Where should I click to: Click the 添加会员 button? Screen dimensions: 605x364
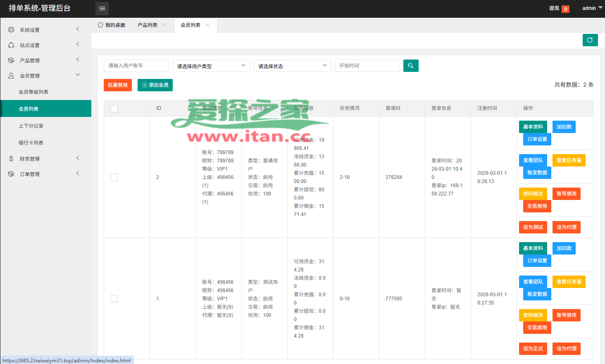[x=155, y=85]
